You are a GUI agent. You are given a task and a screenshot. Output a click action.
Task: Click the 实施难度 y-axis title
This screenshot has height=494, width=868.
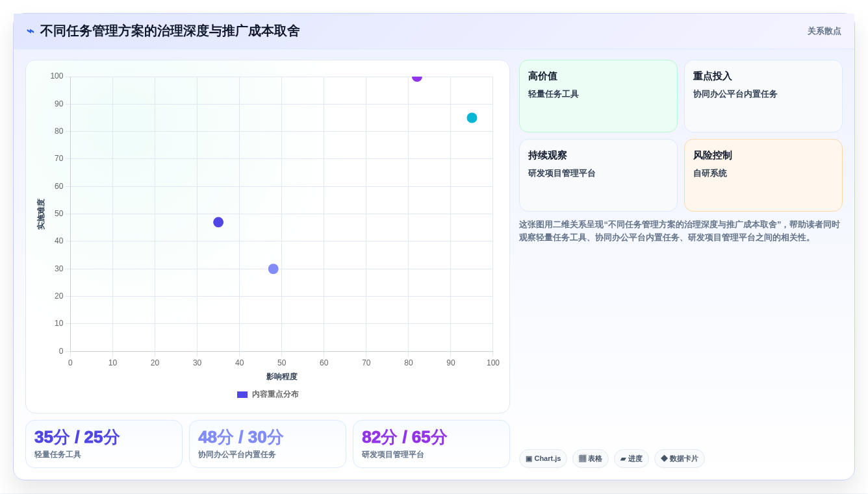click(x=41, y=214)
